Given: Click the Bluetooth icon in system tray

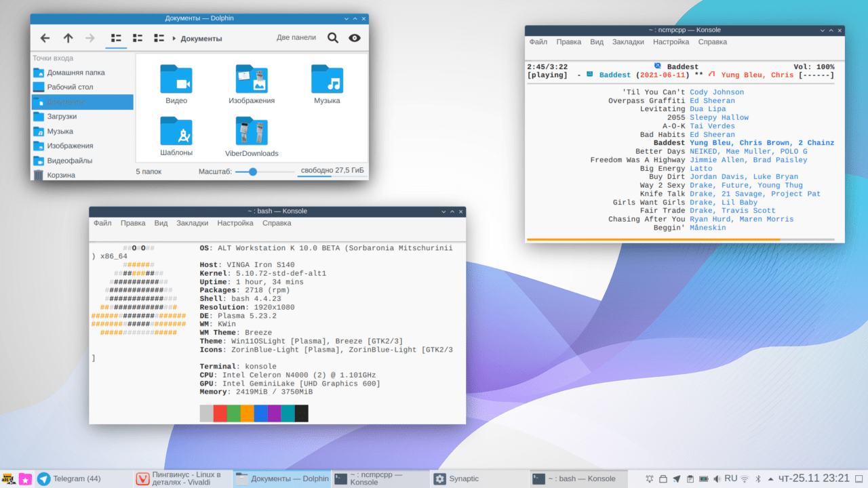Looking at the screenshot, I should tap(759, 479).
